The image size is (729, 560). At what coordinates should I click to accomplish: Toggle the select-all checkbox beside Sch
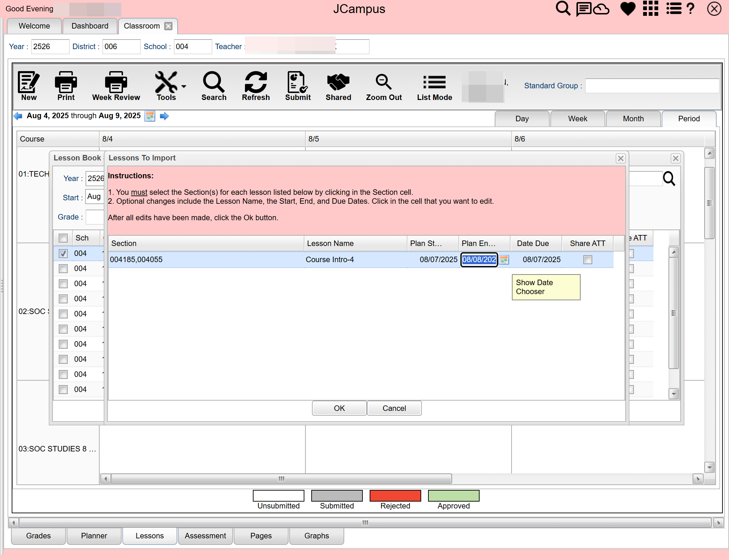click(x=63, y=238)
